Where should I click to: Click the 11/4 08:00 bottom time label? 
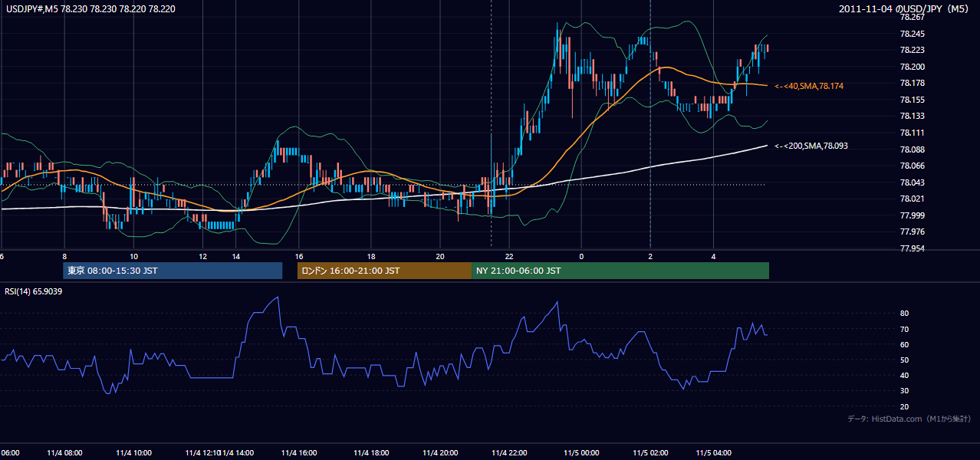pos(64,452)
